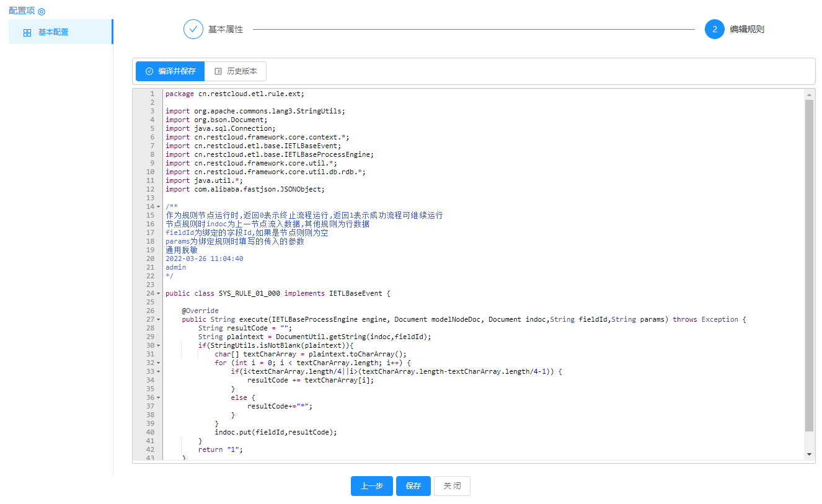
Task: Fold the else block at line 36
Action: click(159, 397)
